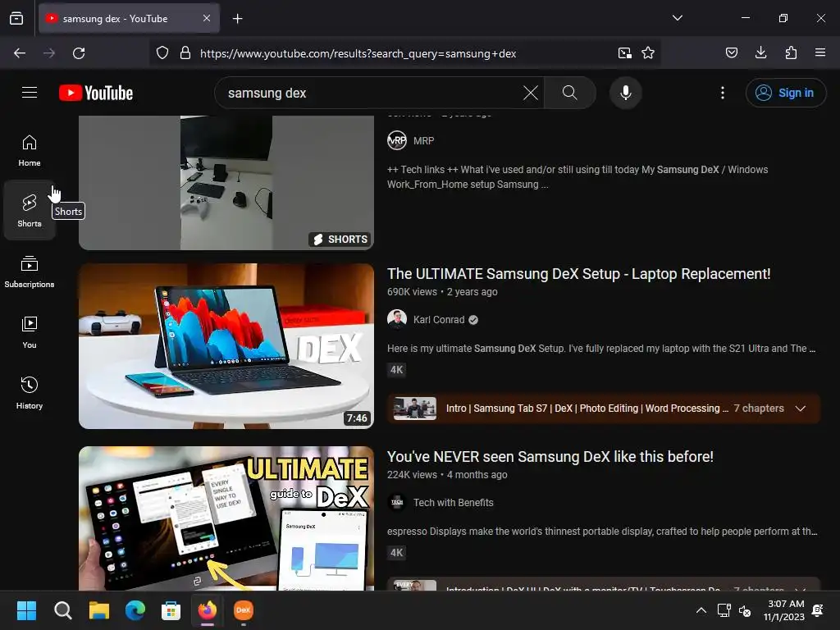Viewport: 840px width, 630px height.
Task: Play the Shorts video thumbnail
Action: 226,183
